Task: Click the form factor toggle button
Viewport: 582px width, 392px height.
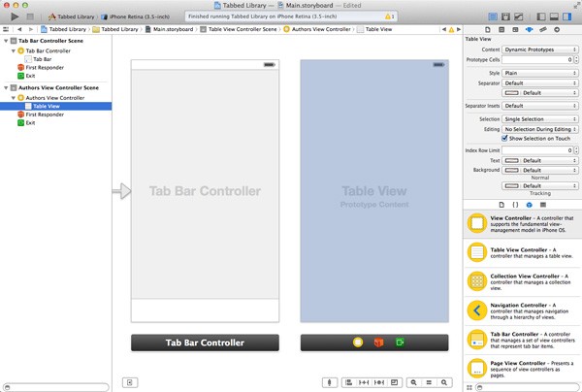Action: click(330, 382)
